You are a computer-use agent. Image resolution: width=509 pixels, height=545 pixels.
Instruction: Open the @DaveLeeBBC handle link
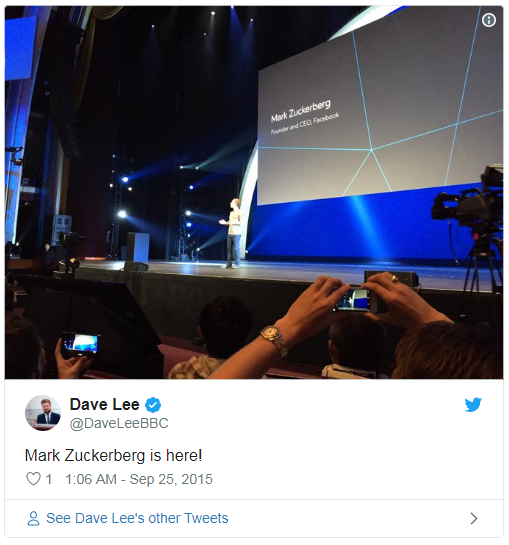[x=119, y=423]
